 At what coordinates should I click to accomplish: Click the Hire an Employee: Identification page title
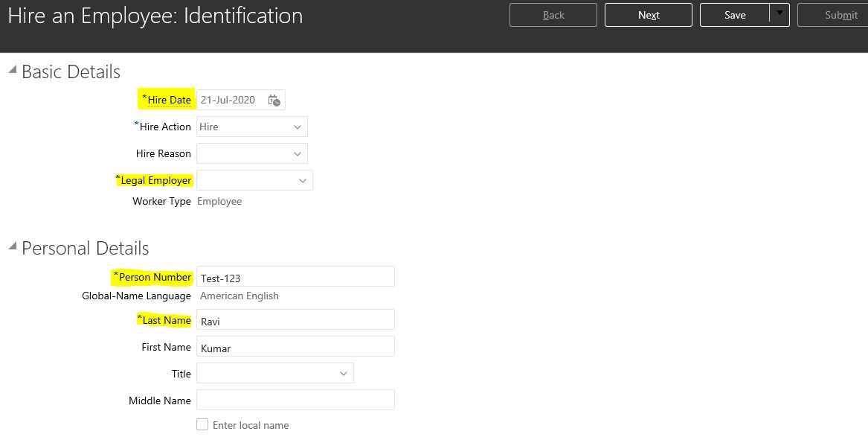(155, 15)
